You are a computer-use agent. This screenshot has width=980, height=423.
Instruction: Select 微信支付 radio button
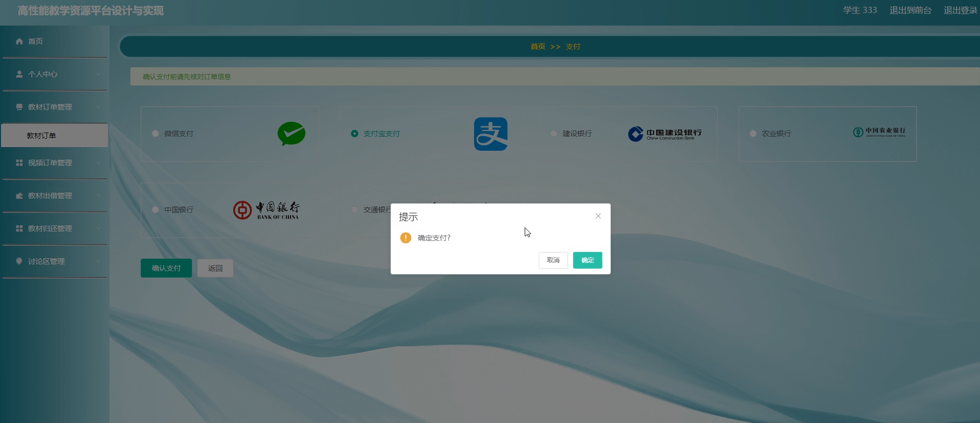[x=155, y=134]
